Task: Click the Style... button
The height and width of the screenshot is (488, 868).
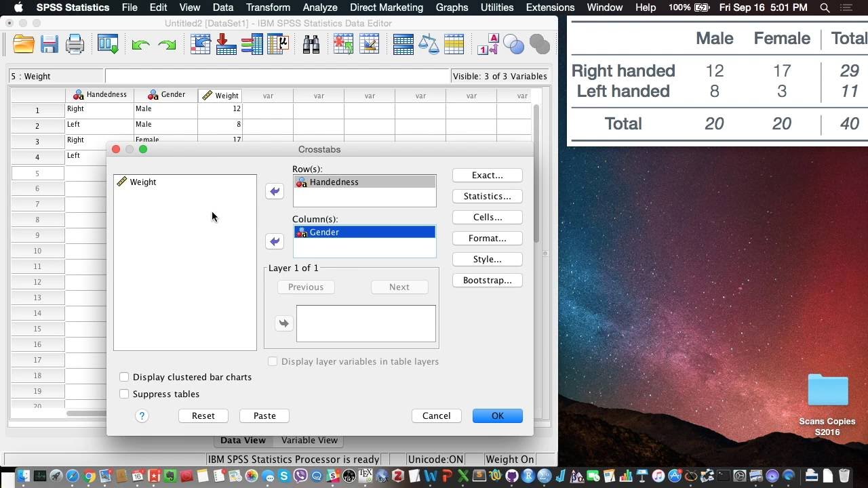Action: [488, 259]
